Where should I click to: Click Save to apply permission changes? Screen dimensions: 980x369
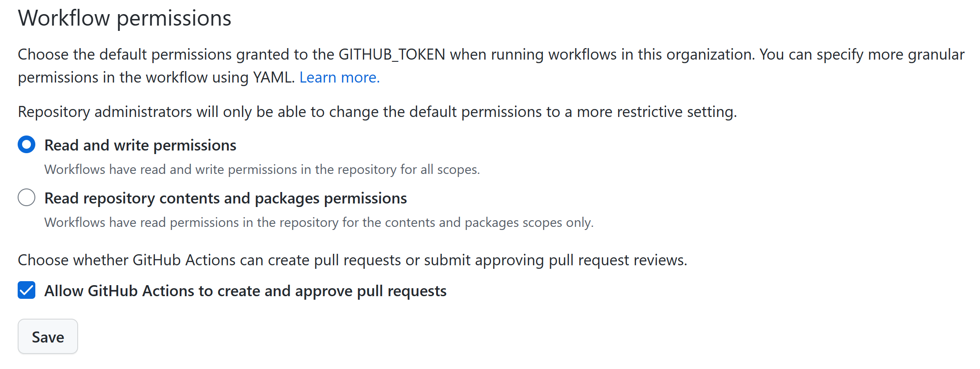[47, 336]
